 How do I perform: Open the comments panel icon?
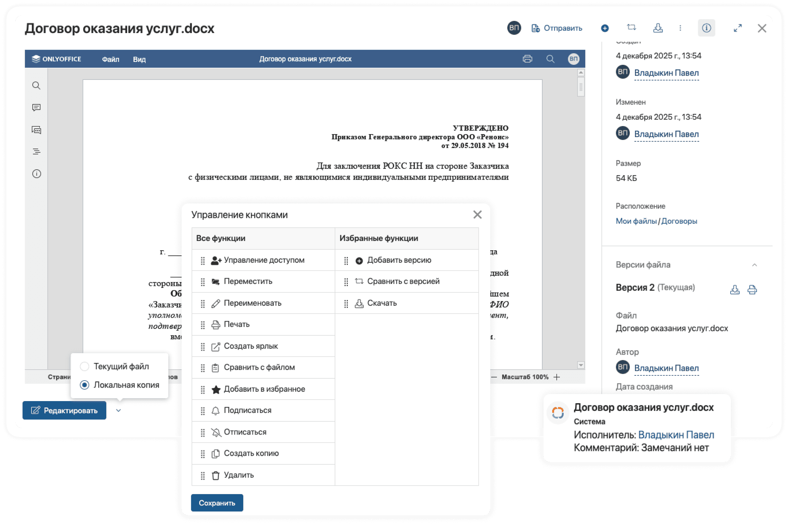pos(36,107)
